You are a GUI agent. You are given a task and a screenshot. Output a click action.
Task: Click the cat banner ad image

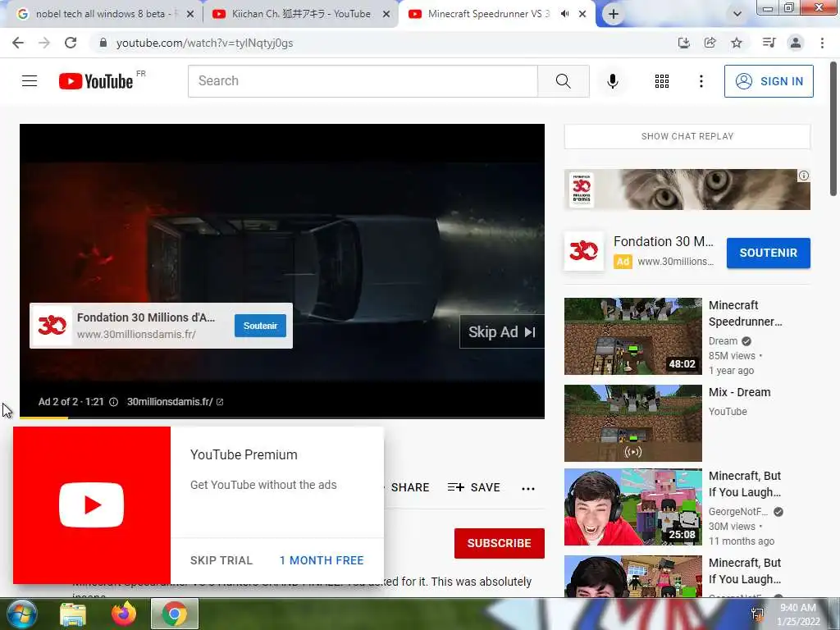(x=687, y=189)
